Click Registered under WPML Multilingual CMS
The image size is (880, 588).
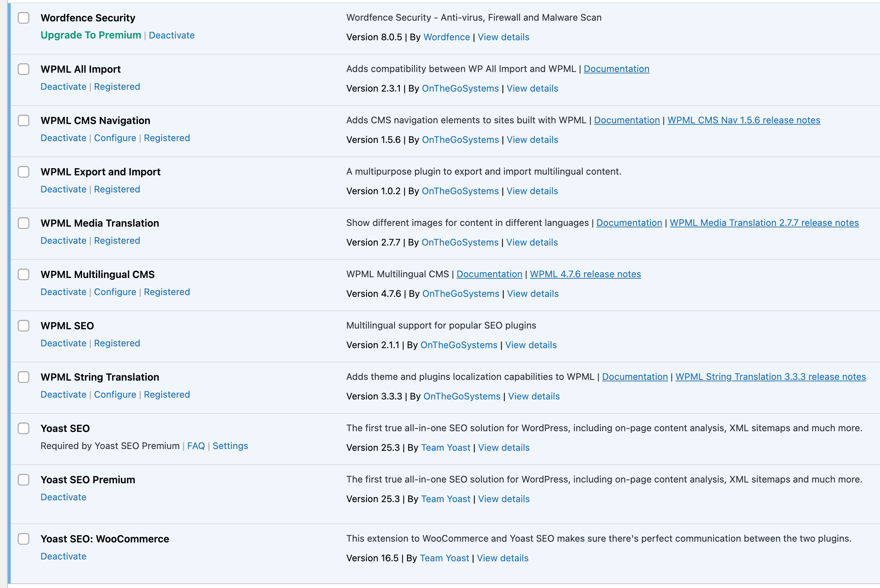167,292
